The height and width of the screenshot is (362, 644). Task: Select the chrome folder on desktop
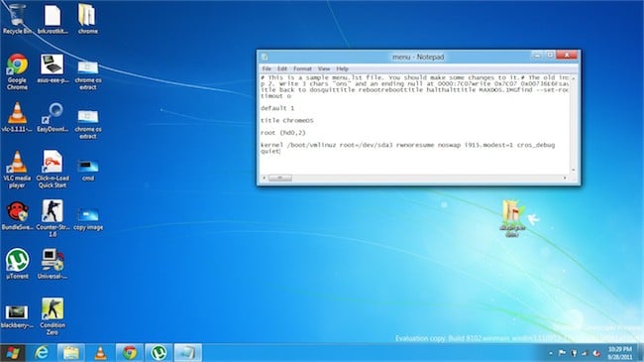(x=87, y=19)
